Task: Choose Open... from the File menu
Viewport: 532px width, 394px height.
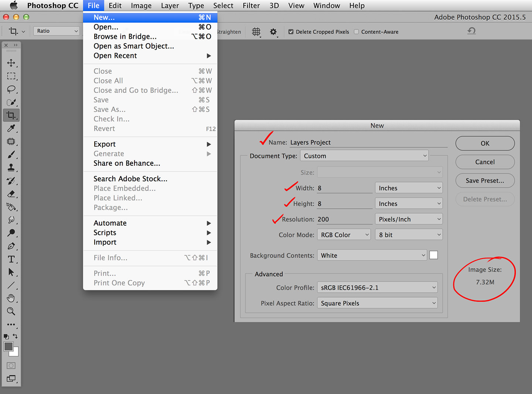Action: (150, 27)
